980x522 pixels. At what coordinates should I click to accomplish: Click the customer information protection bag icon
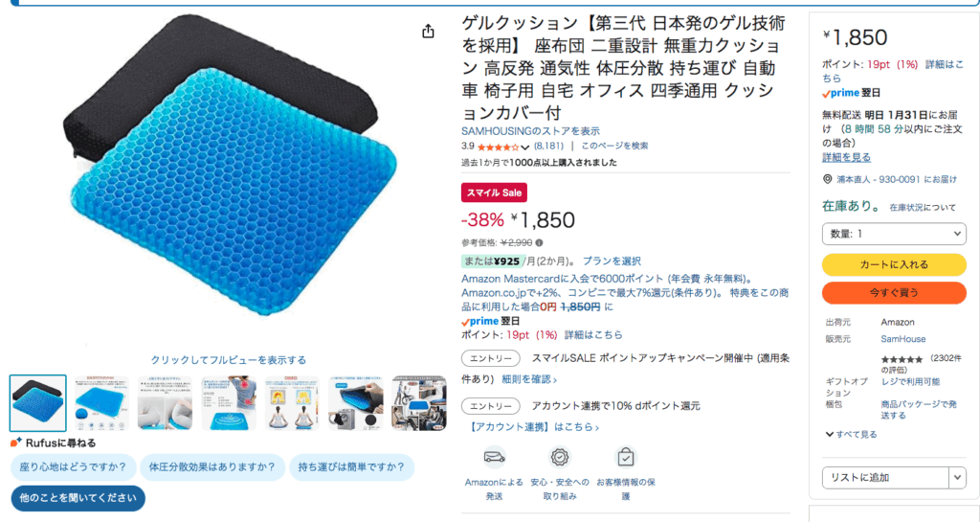626,458
